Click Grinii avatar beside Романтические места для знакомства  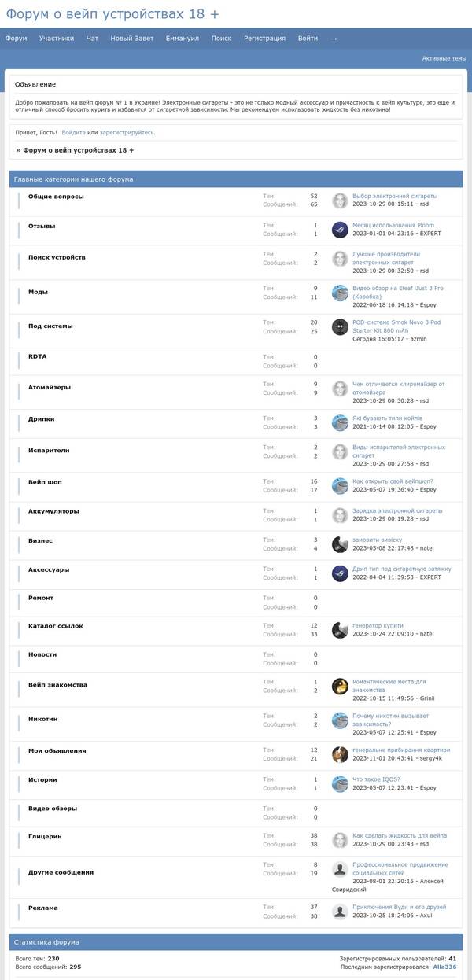pos(340,686)
